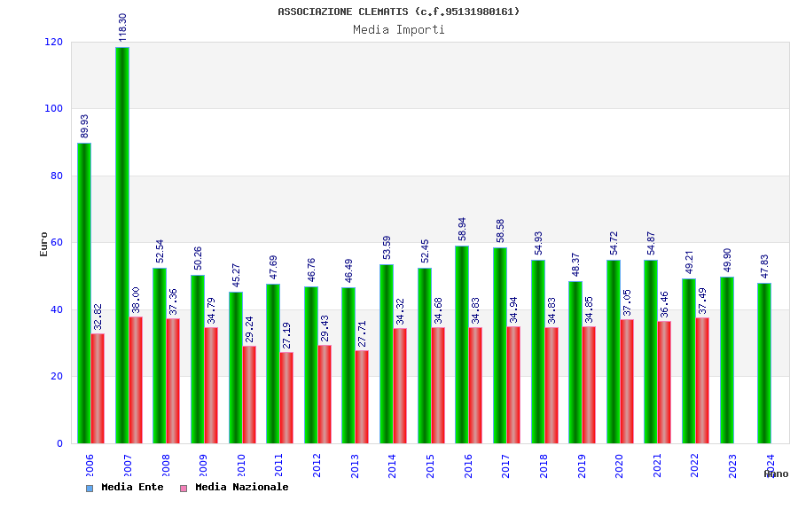Click the green 2007 bar labeled 118.30
This screenshot has height=532, width=798.
click(x=122, y=246)
